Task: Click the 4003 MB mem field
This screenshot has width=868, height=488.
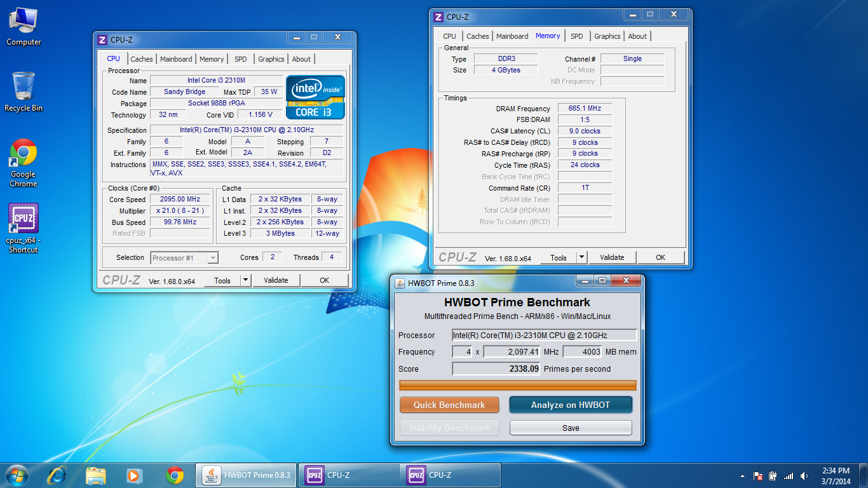Action: 582,351
